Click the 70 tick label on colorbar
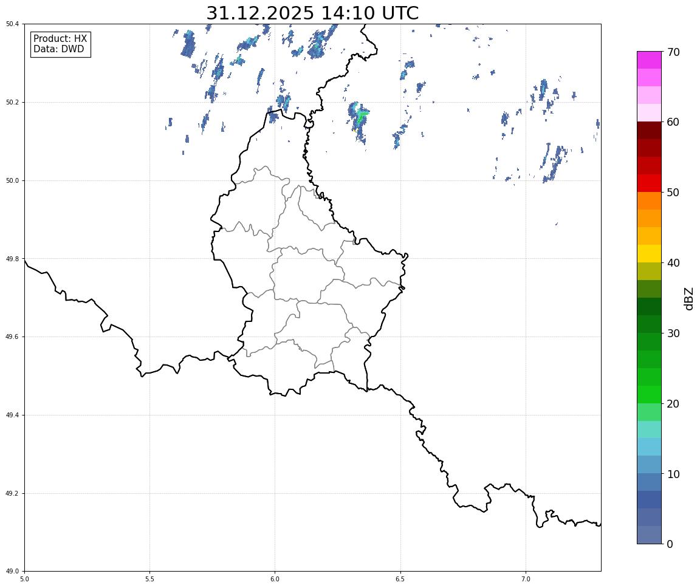The width and height of the screenshot is (700, 588). tap(673, 52)
